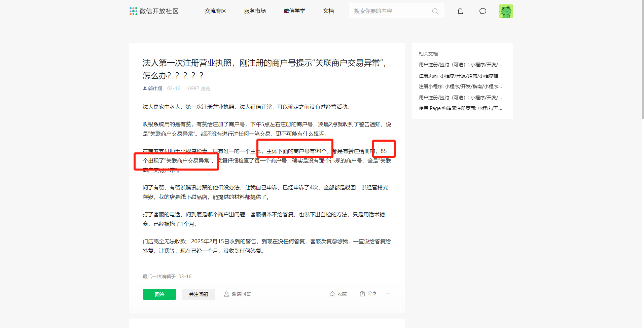The height and width of the screenshot is (328, 644).
Task: Open the more options ellipsis menu
Action: tap(388, 293)
